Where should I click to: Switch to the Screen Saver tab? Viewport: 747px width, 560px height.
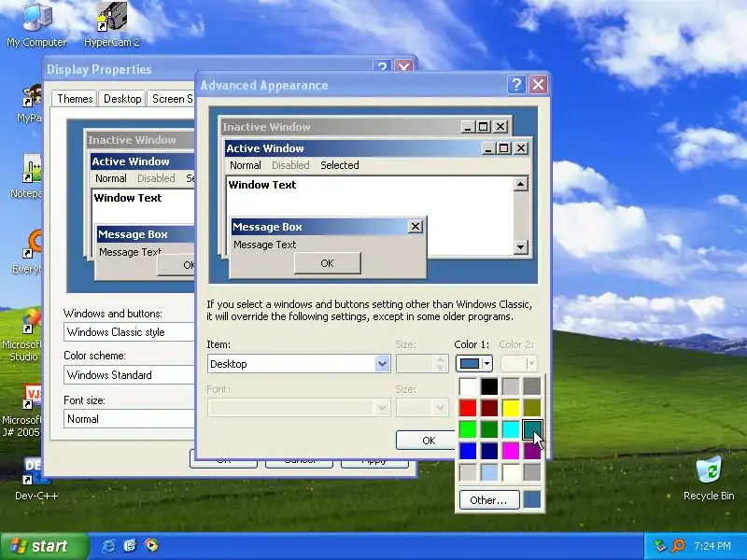(x=172, y=99)
